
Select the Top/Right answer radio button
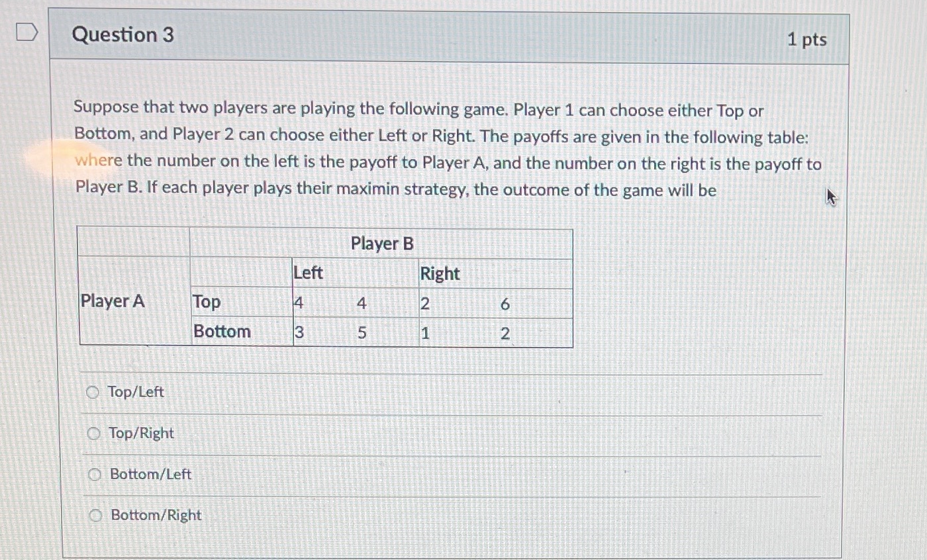coord(93,433)
